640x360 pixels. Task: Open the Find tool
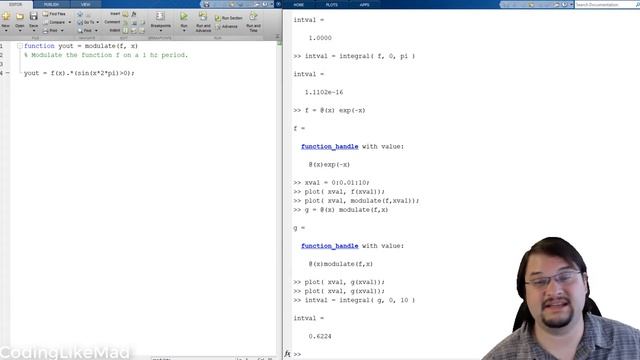pyautogui.click(x=85, y=31)
